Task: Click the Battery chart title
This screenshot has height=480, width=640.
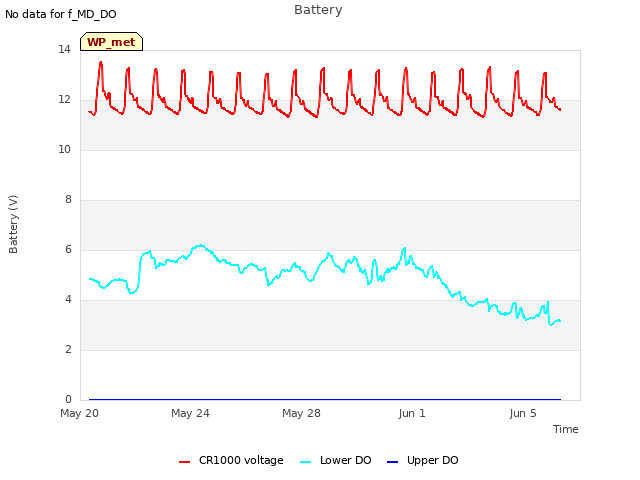Action: (318, 10)
